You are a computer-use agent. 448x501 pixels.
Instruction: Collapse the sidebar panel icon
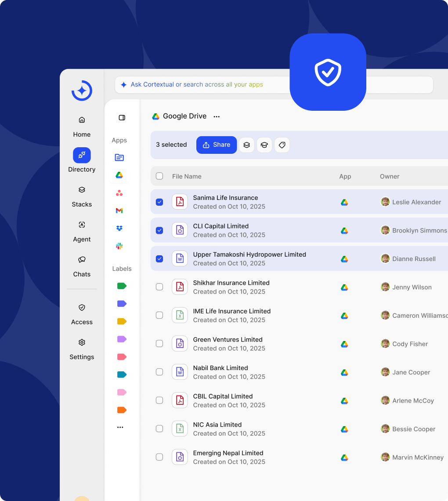[122, 118]
